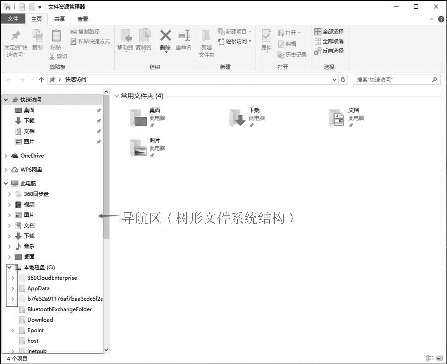This screenshot has width=447, height=364.
Task: Switch to the Home (主页) tab
Action: click(x=36, y=19)
